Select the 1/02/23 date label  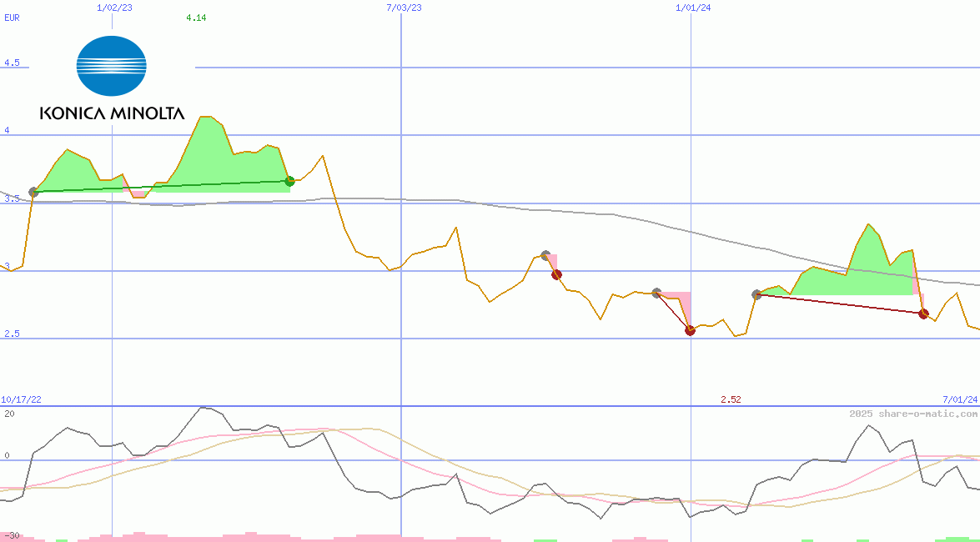(114, 8)
